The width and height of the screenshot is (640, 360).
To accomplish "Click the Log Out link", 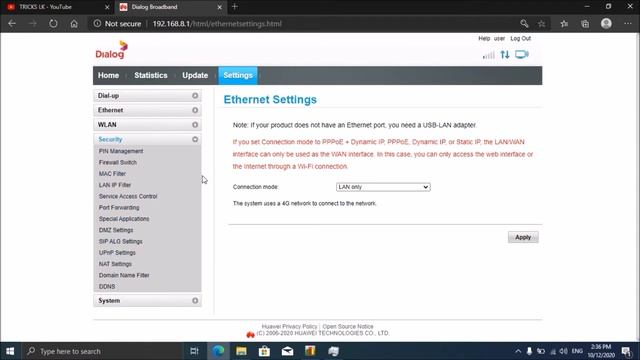I will [x=520, y=38].
